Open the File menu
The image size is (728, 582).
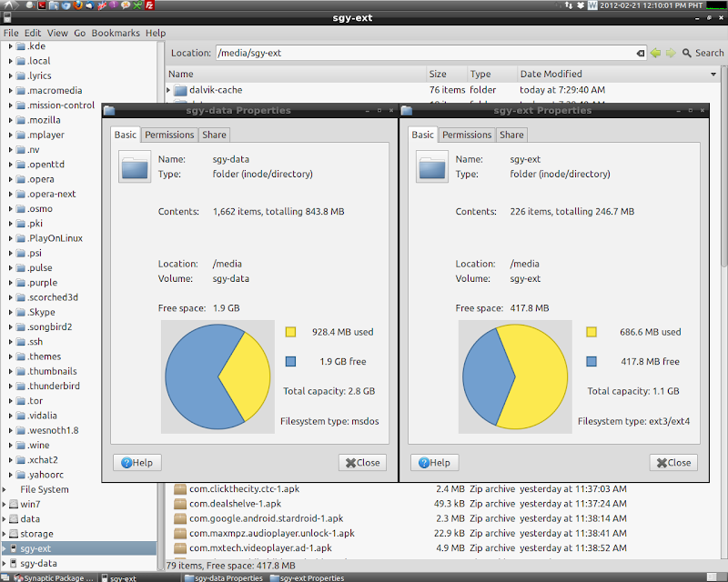tap(11, 33)
